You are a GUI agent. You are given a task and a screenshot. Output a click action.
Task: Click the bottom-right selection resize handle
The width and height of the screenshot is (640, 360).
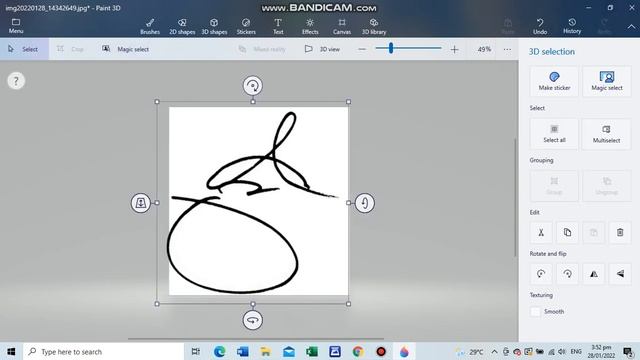(x=348, y=304)
